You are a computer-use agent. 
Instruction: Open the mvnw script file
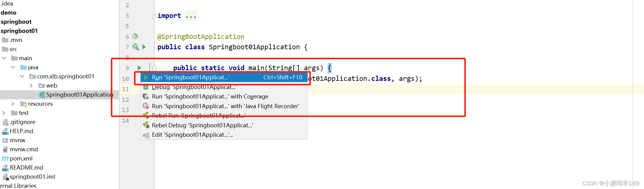pos(17,140)
